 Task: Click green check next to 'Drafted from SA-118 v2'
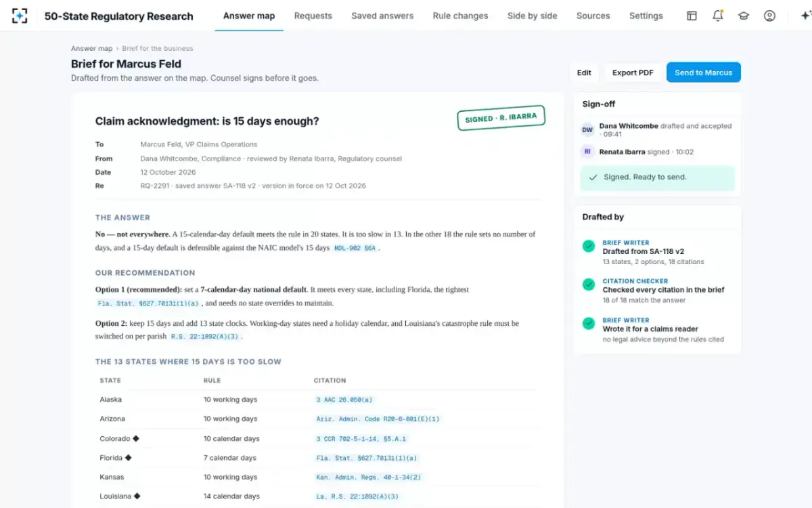589,247
